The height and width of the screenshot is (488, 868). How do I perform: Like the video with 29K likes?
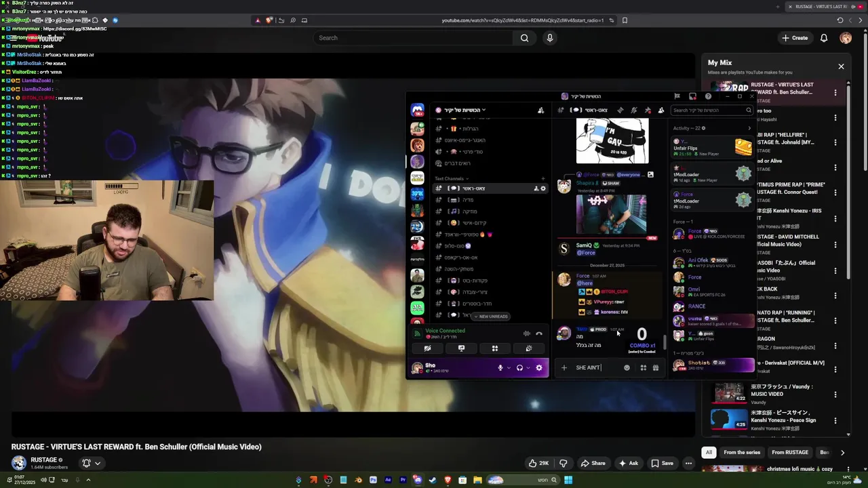tap(539, 464)
